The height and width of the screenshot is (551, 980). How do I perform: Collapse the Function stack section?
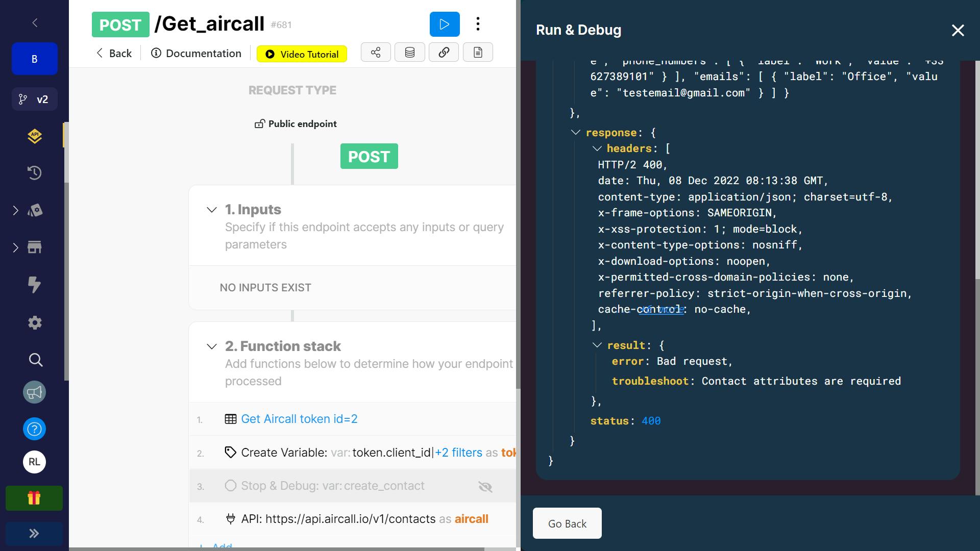pyautogui.click(x=211, y=346)
